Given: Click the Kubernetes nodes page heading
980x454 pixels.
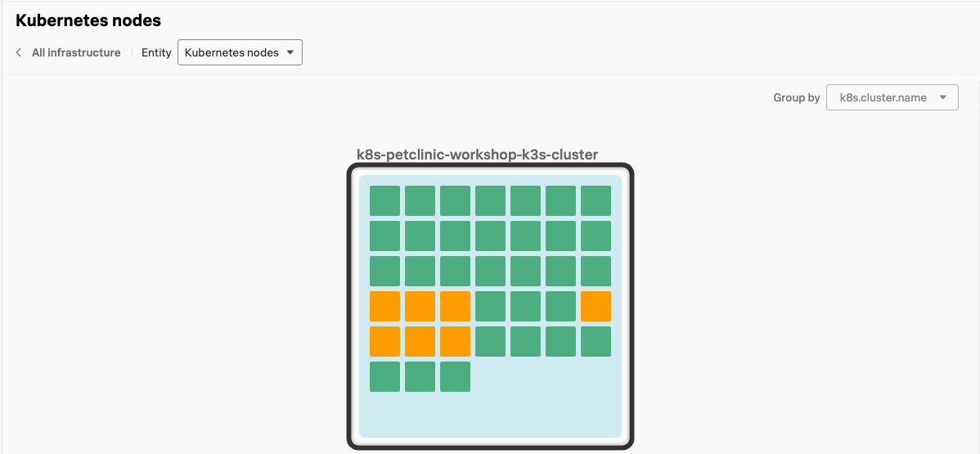Looking at the screenshot, I should pos(88,21).
